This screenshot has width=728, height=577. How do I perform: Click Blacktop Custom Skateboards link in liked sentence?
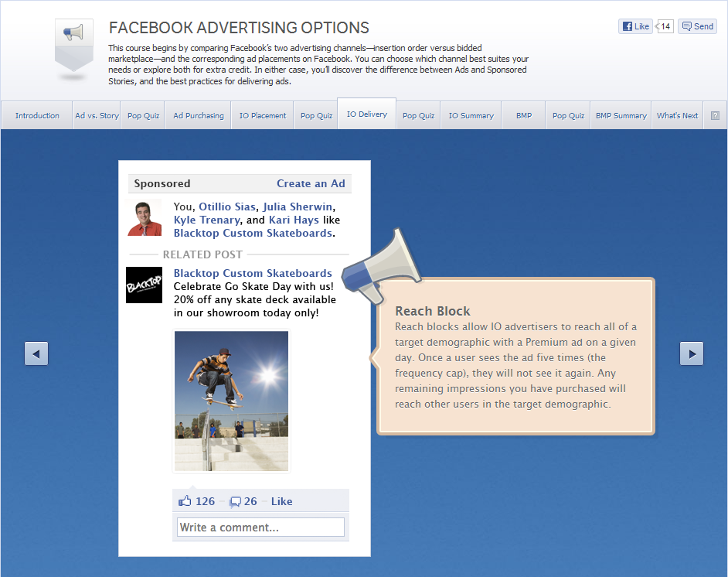coord(253,233)
